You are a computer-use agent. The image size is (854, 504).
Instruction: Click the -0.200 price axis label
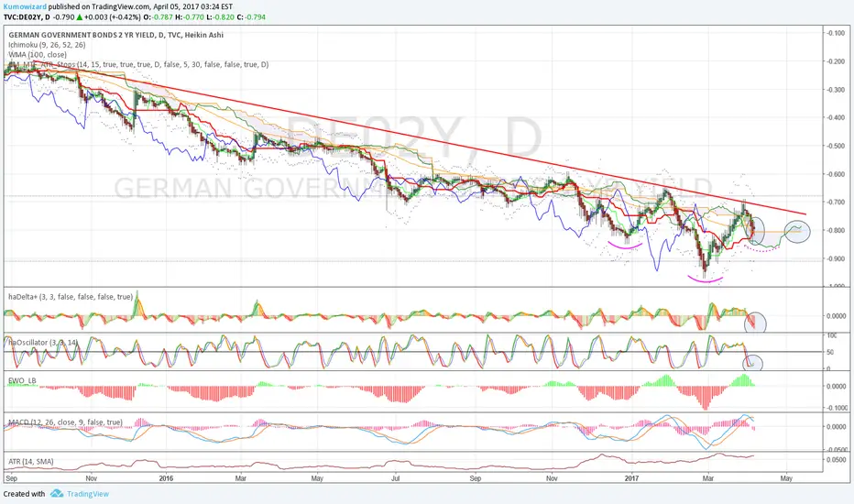tap(836, 61)
